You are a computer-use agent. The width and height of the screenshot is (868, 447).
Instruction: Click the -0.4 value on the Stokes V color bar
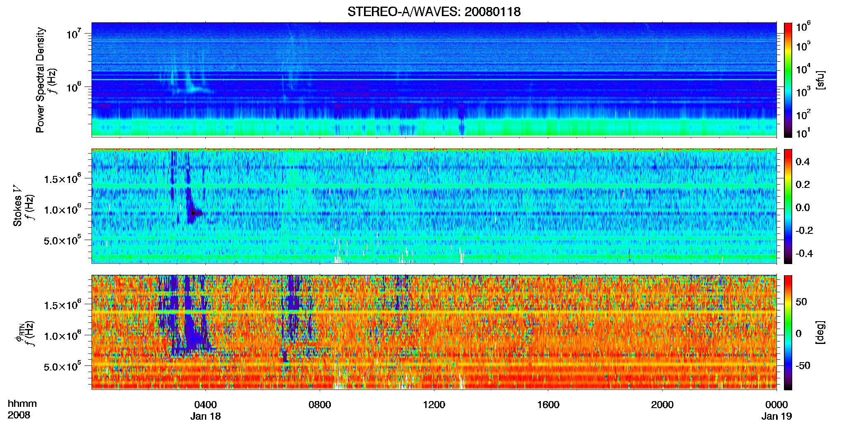tap(804, 253)
